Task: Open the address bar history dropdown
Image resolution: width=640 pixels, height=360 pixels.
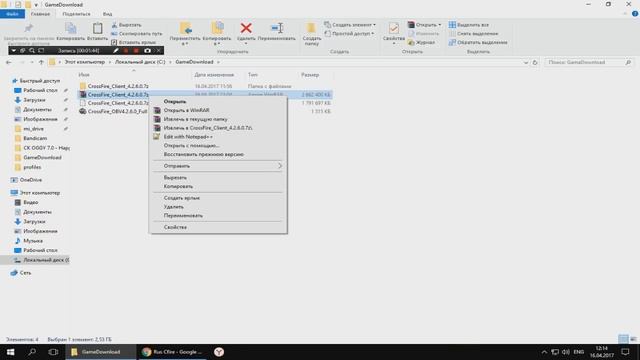Action: point(526,62)
